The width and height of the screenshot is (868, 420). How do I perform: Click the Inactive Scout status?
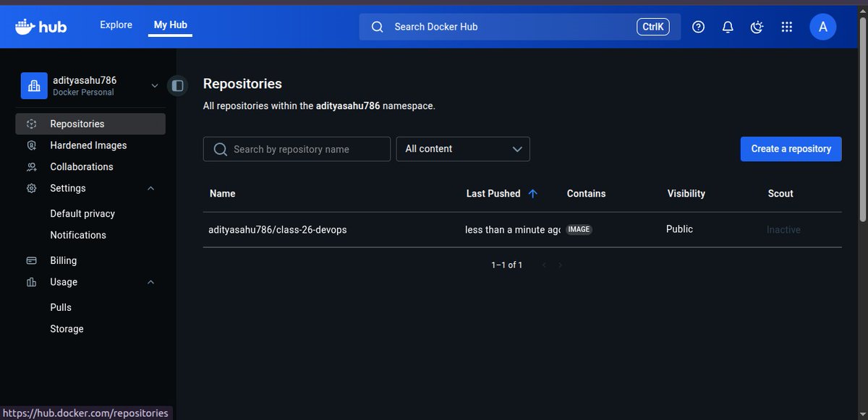pyautogui.click(x=783, y=230)
